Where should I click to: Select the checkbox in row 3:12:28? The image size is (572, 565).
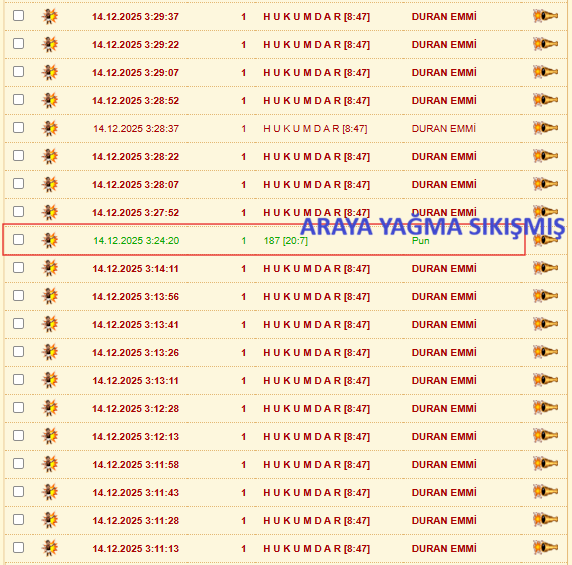click(19, 408)
